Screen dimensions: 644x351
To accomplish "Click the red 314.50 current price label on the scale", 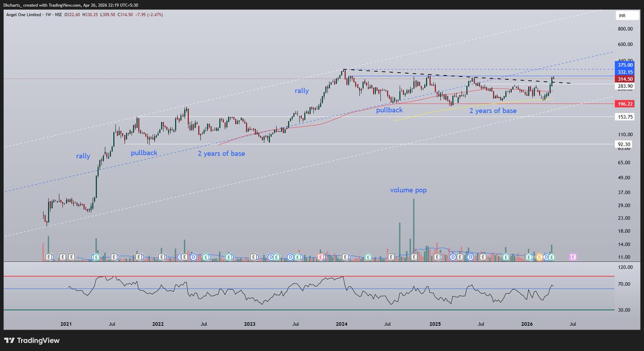I will (624, 78).
